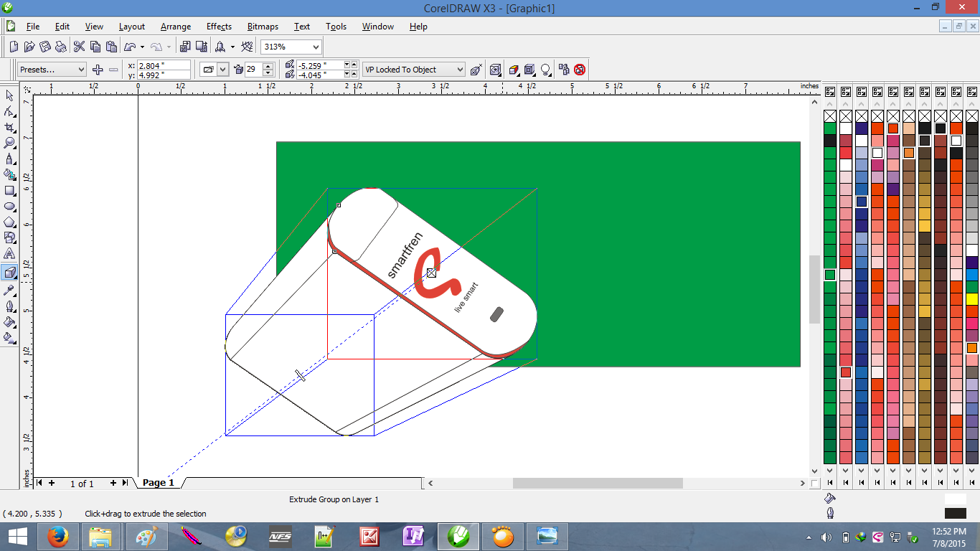
Task: Open the Bitmaps menu
Action: point(263,27)
